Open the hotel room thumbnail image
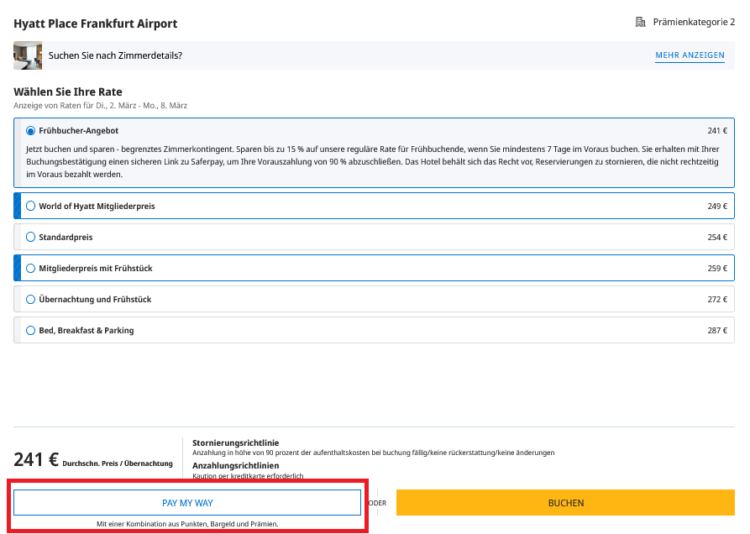This screenshot has width=750, height=534. pyautogui.click(x=28, y=56)
